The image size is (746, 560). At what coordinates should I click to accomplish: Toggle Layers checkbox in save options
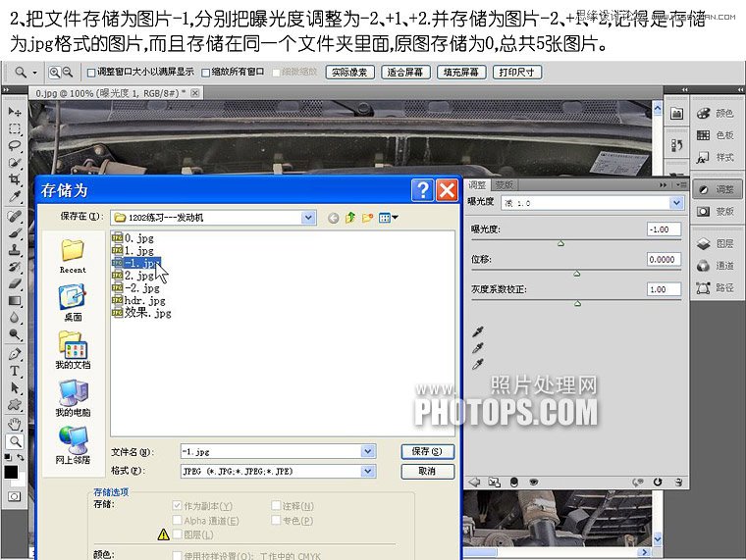coord(177,535)
